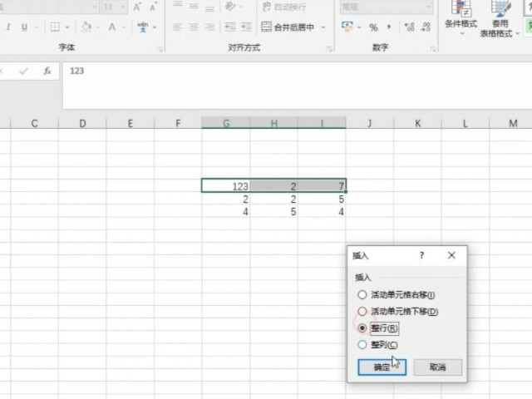This screenshot has height=399, width=532.
Task: Click the cell borders icon
Action: (x=55, y=27)
